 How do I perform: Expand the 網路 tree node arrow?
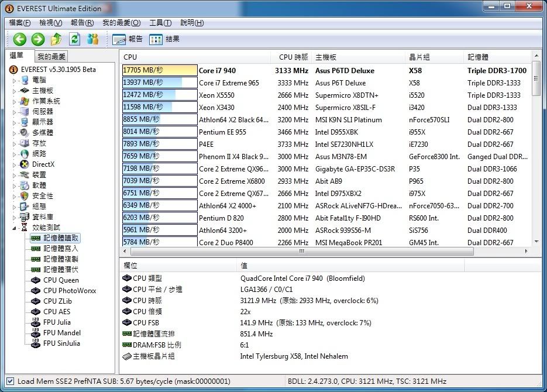point(14,154)
